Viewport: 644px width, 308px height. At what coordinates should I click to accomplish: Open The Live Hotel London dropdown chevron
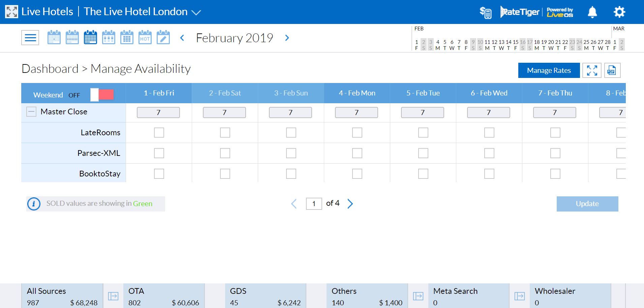pos(196,13)
